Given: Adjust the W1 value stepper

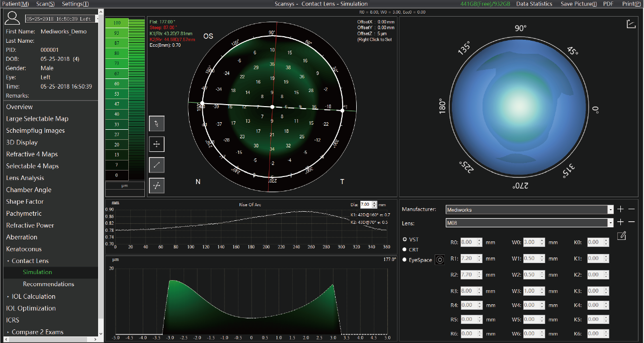Looking at the screenshot, I should click(542, 259).
